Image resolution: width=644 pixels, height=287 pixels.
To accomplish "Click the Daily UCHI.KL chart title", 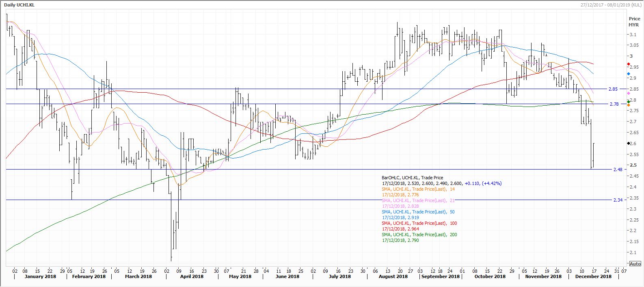I will (x=19, y=4).
